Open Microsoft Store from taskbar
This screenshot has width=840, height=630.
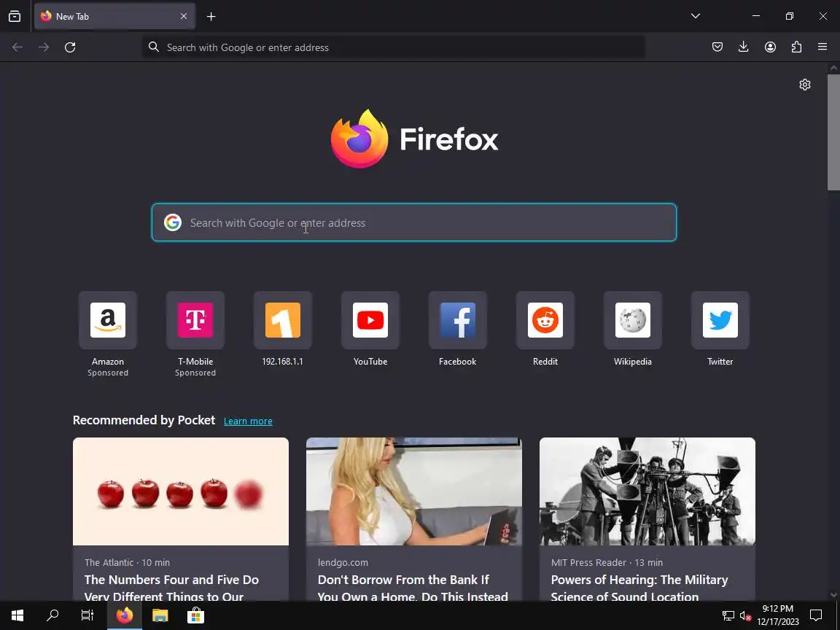coord(195,615)
